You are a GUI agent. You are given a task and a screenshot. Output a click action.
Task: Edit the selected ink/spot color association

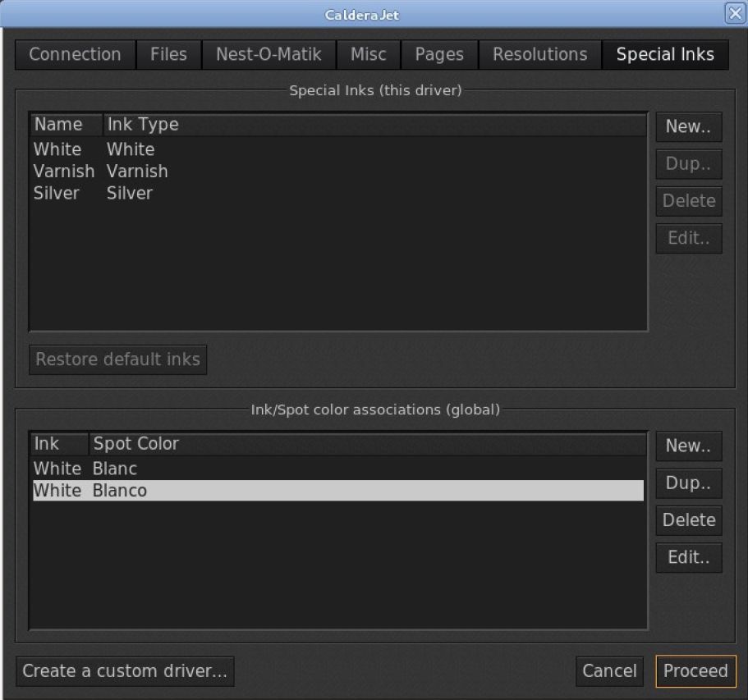tap(688, 558)
